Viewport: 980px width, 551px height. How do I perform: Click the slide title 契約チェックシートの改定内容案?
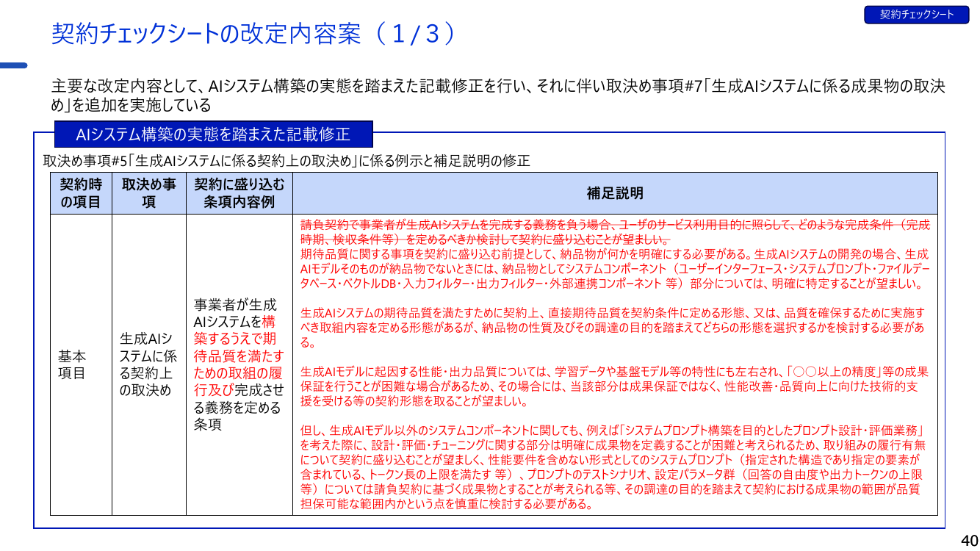pos(206,34)
